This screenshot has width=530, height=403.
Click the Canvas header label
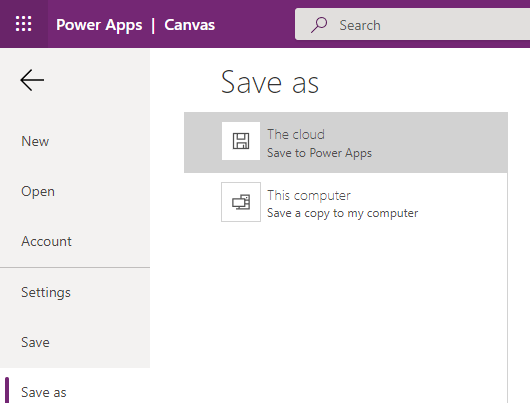tap(190, 25)
